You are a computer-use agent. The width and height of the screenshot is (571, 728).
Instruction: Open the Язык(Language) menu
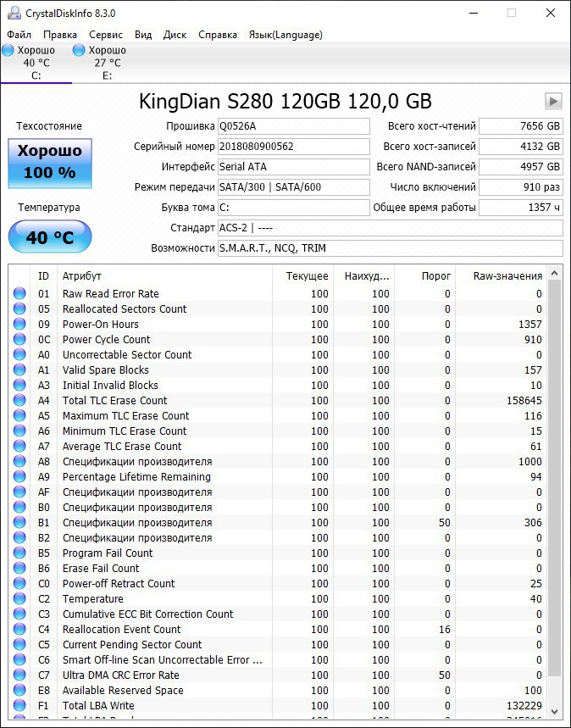click(285, 35)
